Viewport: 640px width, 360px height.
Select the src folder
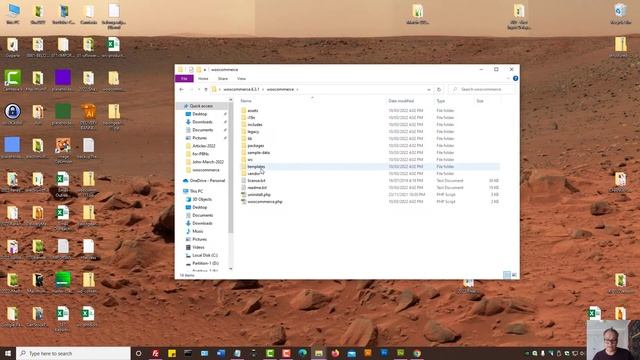(250, 160)
